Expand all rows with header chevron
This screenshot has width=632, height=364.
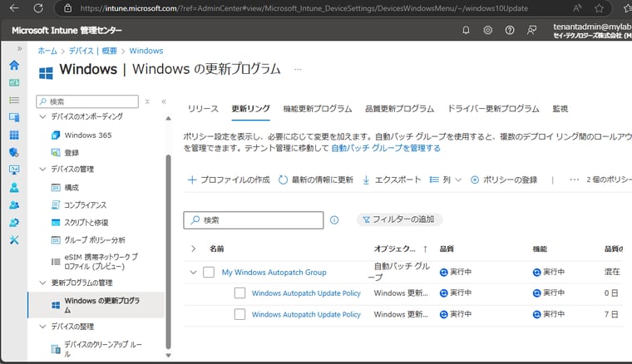pos(194,248)
